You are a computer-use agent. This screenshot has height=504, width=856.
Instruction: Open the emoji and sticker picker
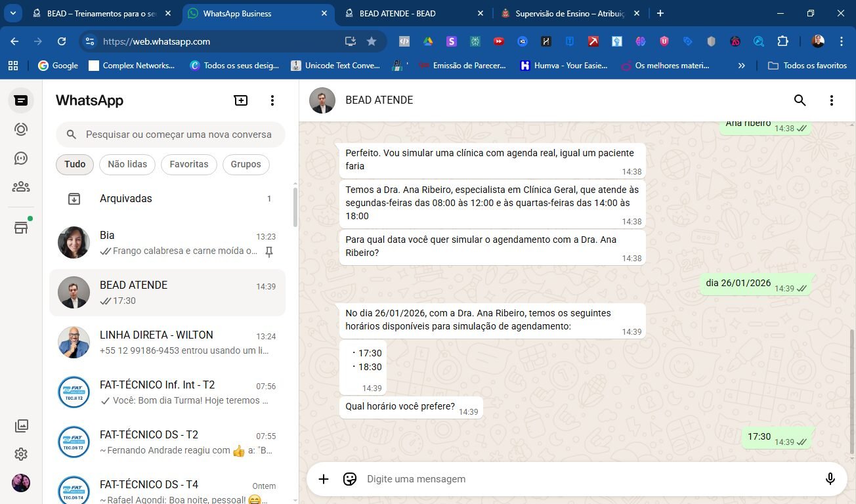[x=350, y=479]
